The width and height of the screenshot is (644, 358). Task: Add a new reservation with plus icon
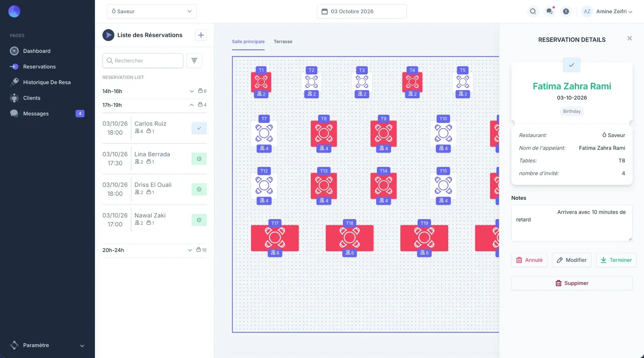pos(201,35)
